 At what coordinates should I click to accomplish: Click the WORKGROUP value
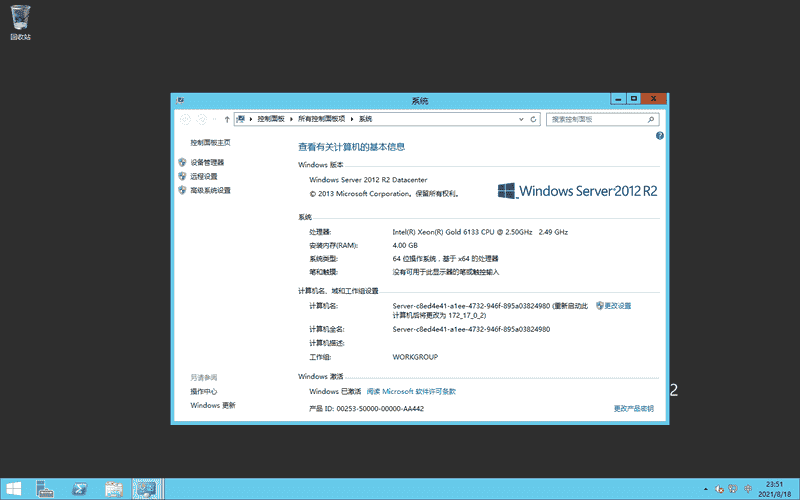415,357
